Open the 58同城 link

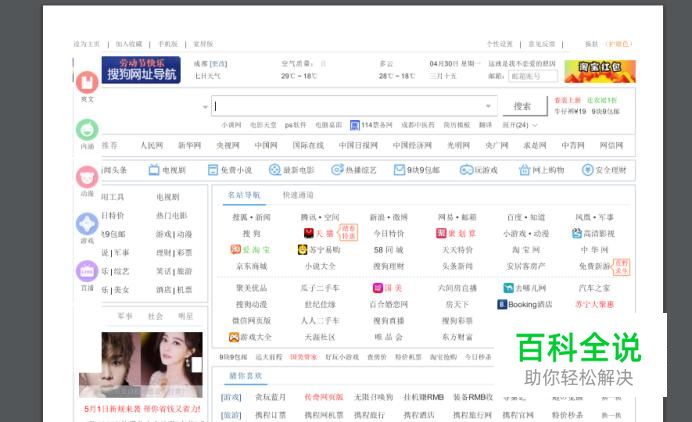[x=388, y=250]
